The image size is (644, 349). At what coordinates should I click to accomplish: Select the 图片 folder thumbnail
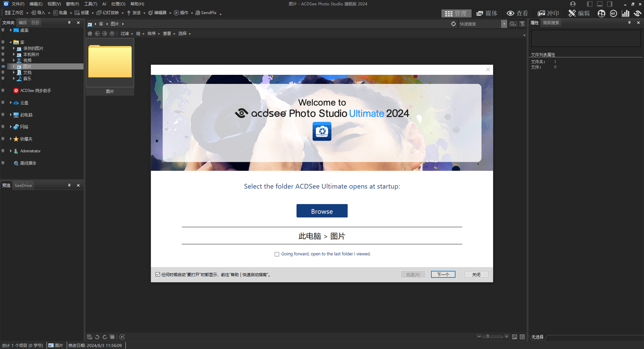pos(110,62)
